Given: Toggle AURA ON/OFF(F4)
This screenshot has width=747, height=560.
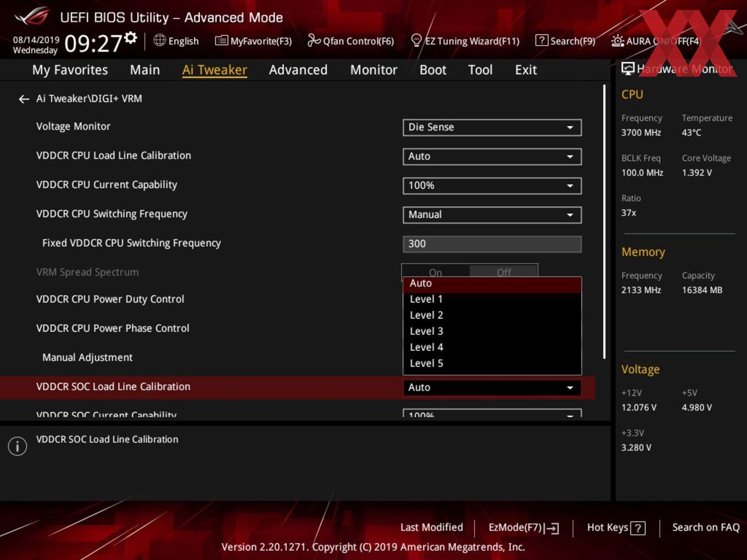Looking at the screenshot, I should click(x=656, y=41).
